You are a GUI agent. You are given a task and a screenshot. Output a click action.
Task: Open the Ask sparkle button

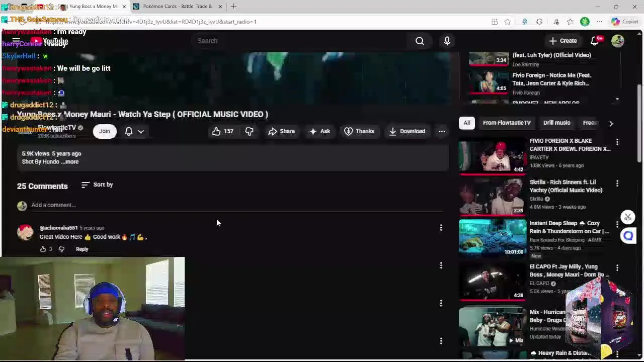tap(319, 131)
